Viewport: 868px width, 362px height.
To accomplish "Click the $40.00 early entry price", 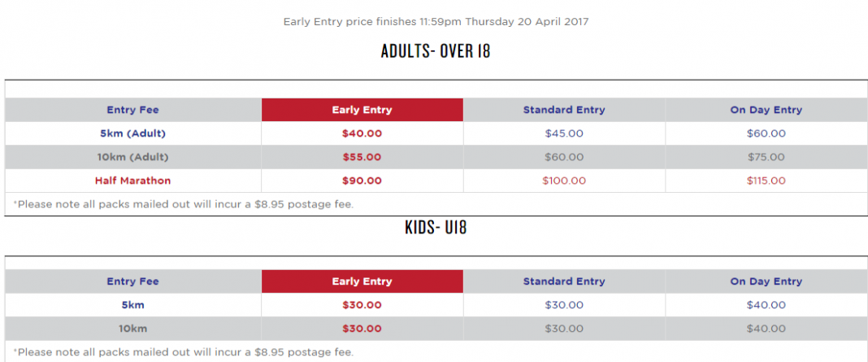I will coord(362,133).
